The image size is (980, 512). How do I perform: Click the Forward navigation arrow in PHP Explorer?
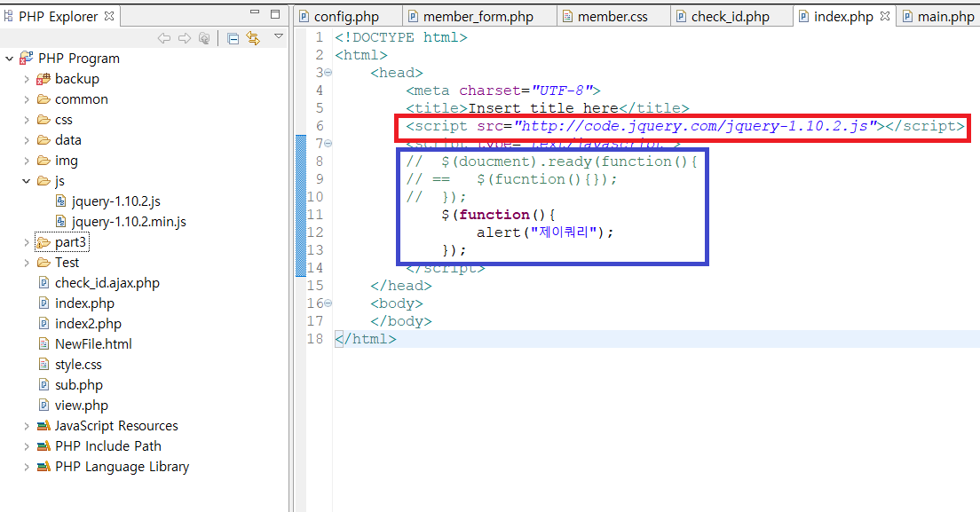click(185, 39)
